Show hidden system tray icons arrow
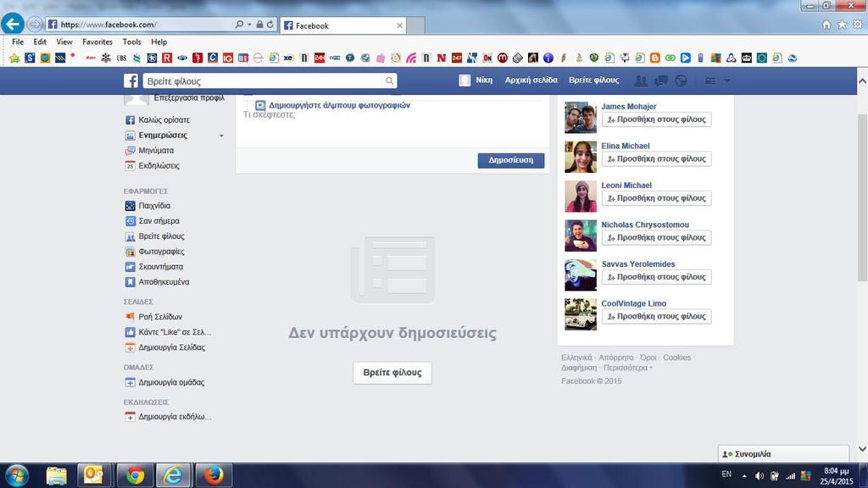868x488 pixels. click(x=744, y=476)
